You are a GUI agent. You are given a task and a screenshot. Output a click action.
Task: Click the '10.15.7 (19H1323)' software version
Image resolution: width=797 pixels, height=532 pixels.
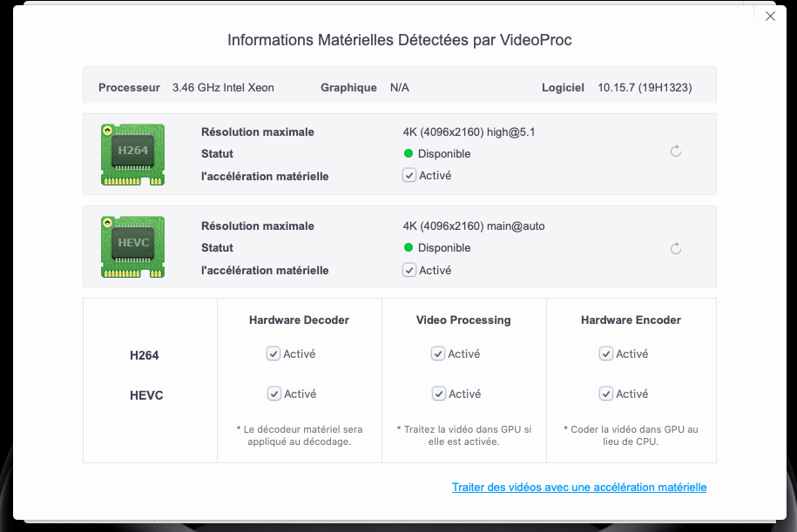click(645, 87)
